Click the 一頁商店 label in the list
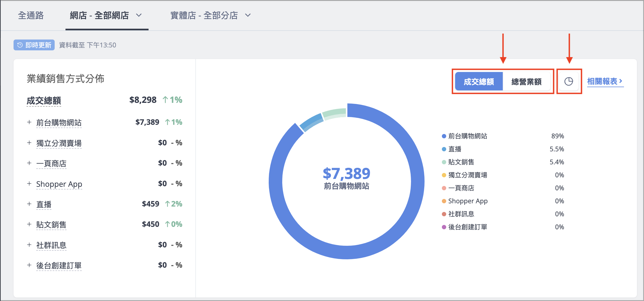This screenshot has width=644, height=301. pos(51,163)
